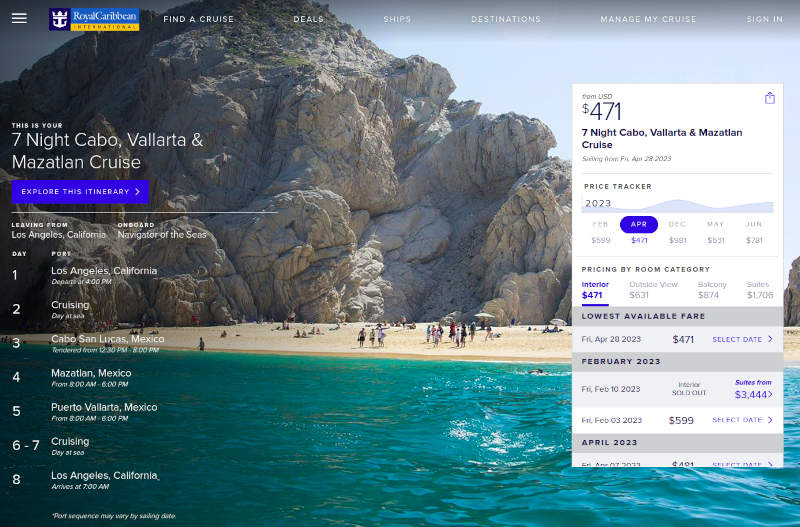Click the share icon in price card
800x527 pixels.
[770, 98]
